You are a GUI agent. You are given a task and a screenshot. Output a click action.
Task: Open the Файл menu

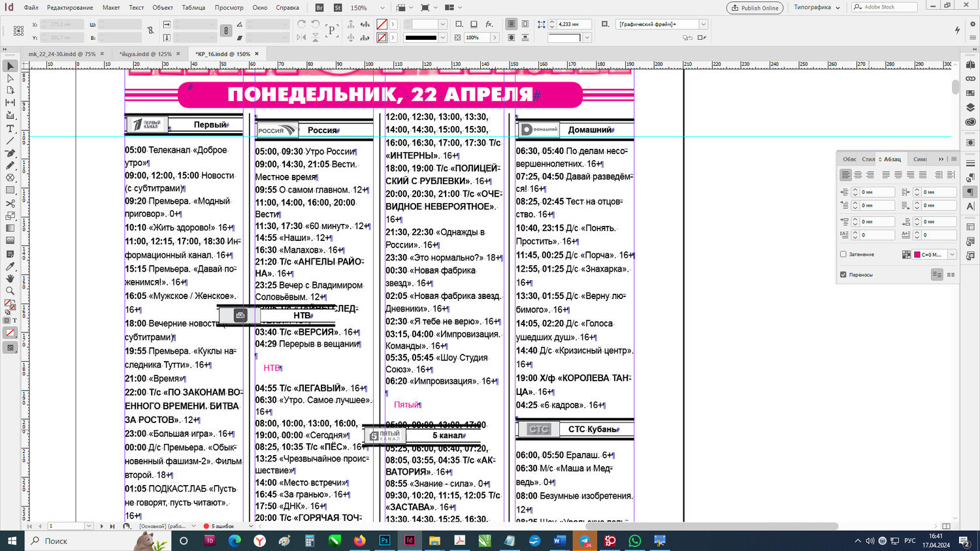pyautogui.click(x=31, y=8)
